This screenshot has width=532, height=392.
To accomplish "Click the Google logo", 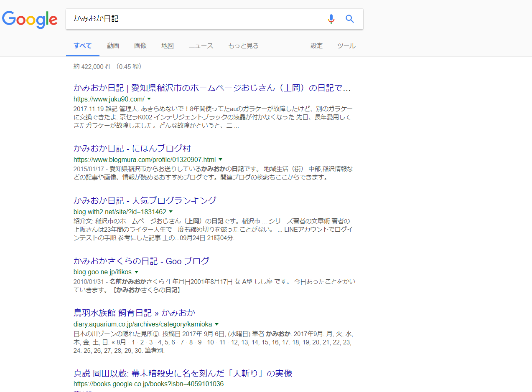I will (x=30, y=19).
